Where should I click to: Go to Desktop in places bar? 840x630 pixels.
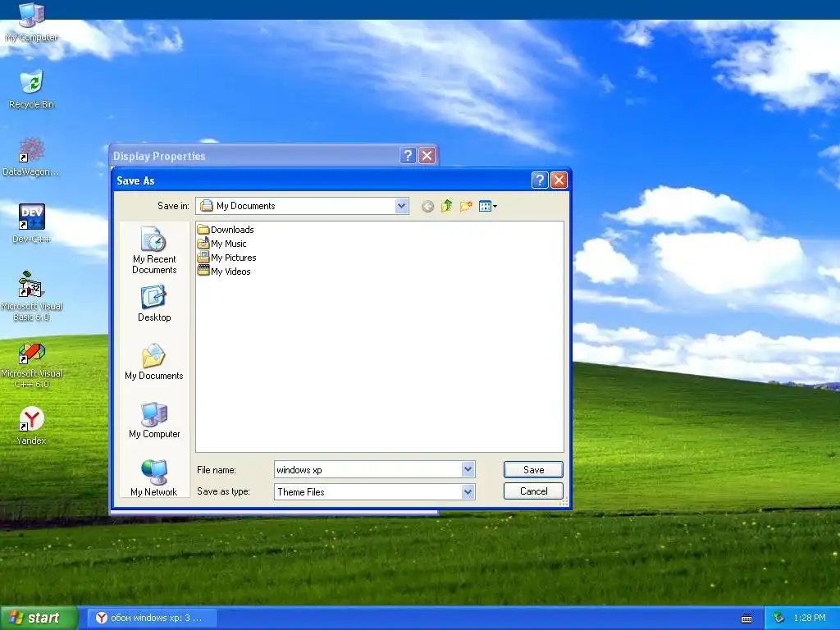pyautogui.click(x=154, y=304)
